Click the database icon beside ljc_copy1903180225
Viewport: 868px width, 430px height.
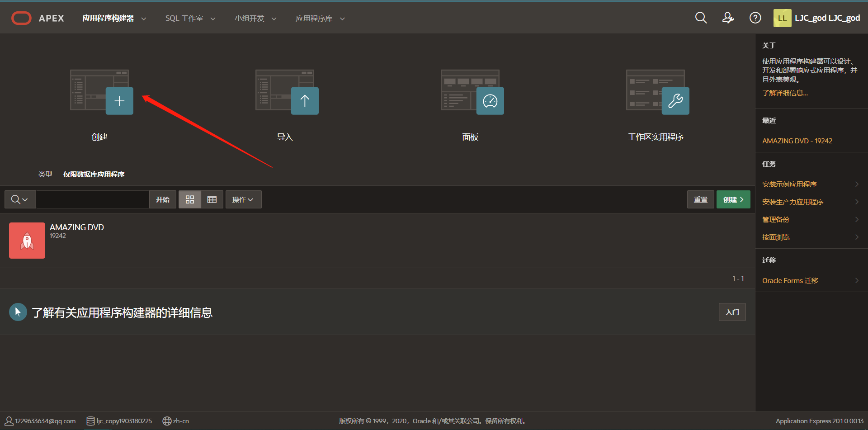tap(90, 421)
